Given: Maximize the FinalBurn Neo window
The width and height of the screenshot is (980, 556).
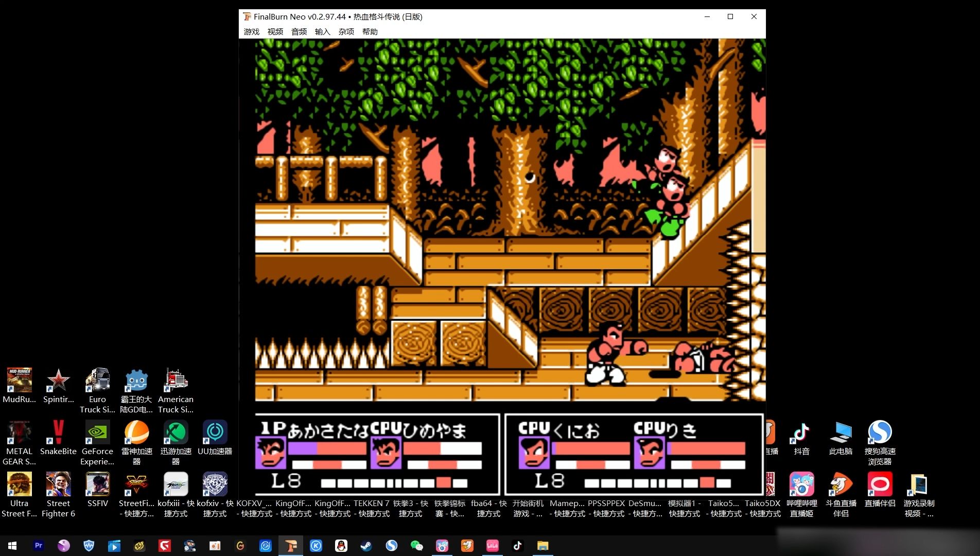Looking at the screenshot, I should [730, 16].
